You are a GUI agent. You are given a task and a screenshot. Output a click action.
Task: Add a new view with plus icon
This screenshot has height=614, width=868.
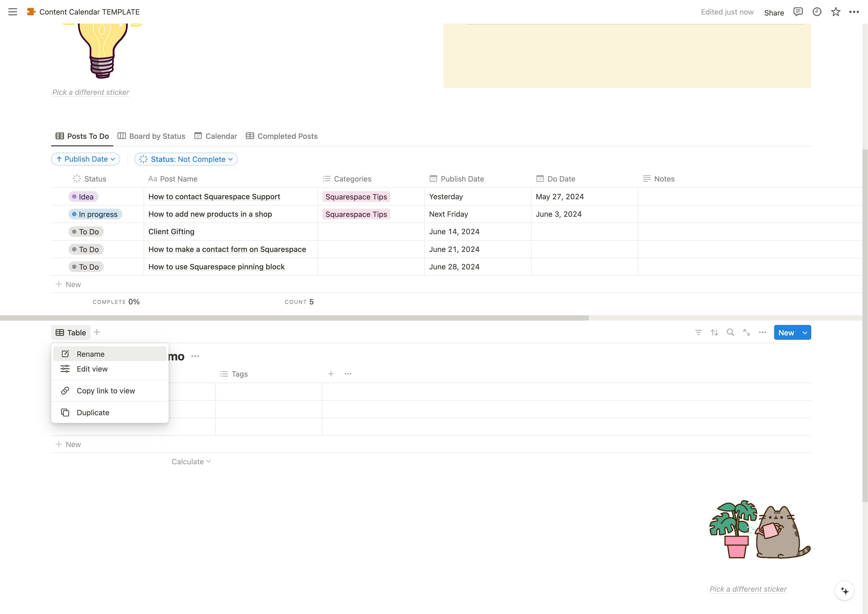point(97,332)
